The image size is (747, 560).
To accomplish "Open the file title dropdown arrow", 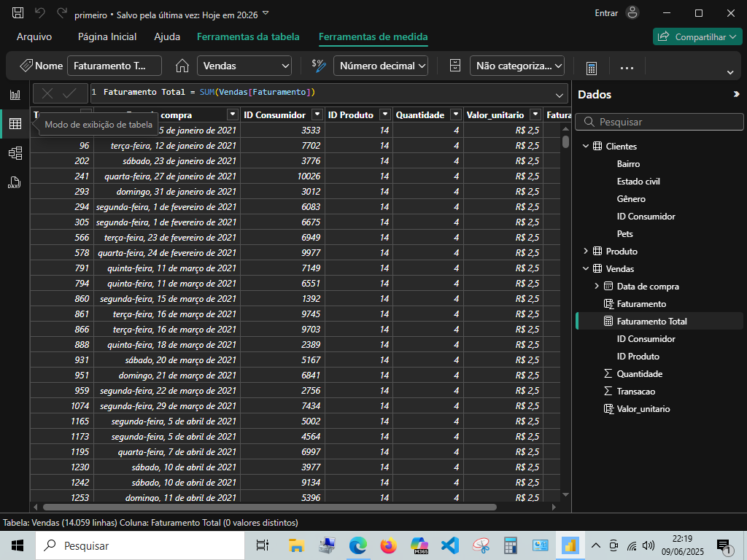I will pos(266,13).
